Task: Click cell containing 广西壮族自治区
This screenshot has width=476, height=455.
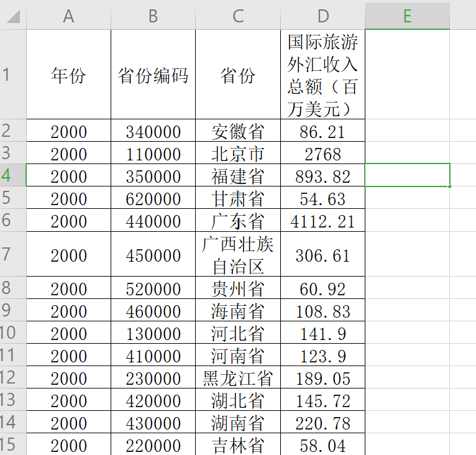Action: (x=238, y=254)
